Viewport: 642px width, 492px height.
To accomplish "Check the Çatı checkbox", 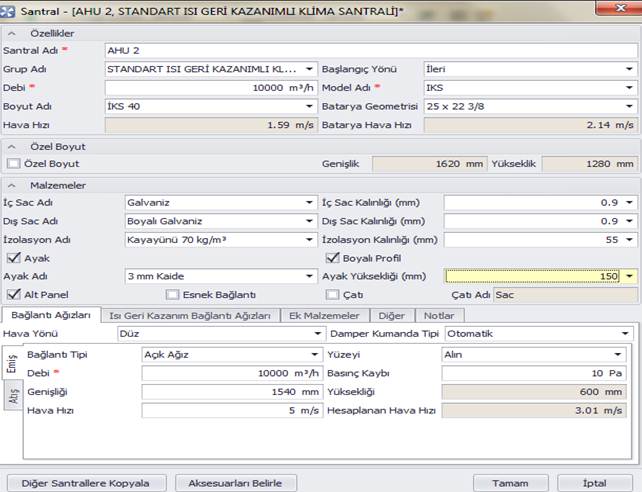I will [333, 295].
